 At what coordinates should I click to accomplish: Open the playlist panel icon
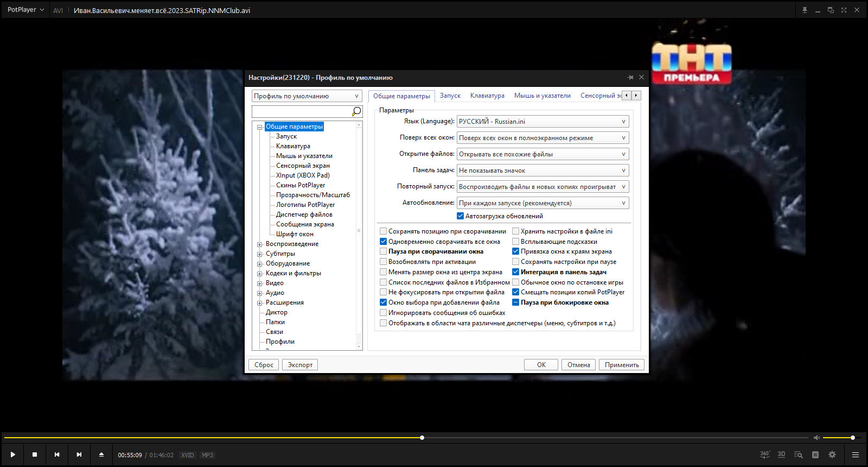coord(856,455)
